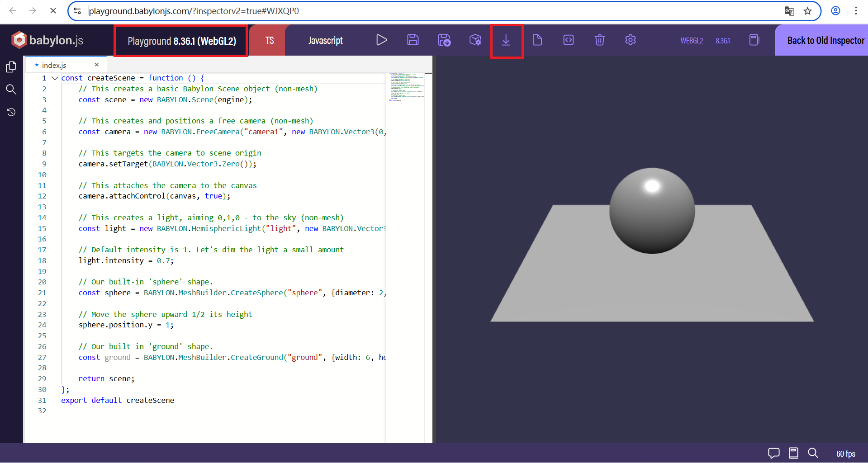
Task: Stop loading the page in browser
Action: (x=53, y=11)
